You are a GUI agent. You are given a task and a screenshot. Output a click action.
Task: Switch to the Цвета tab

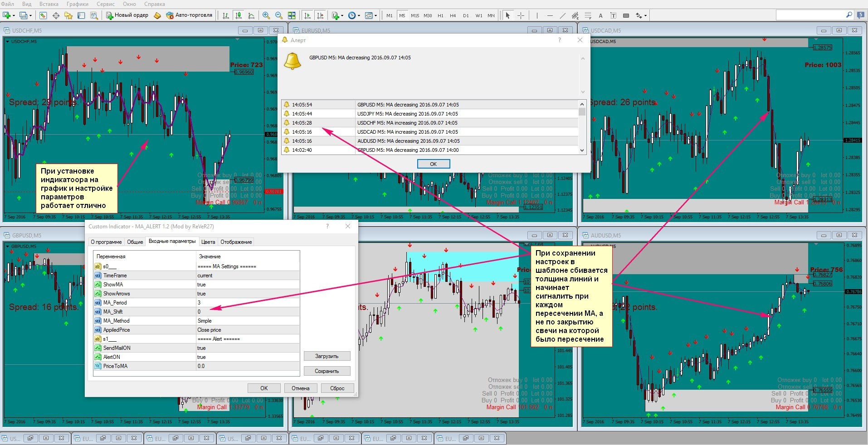point(208,242)
